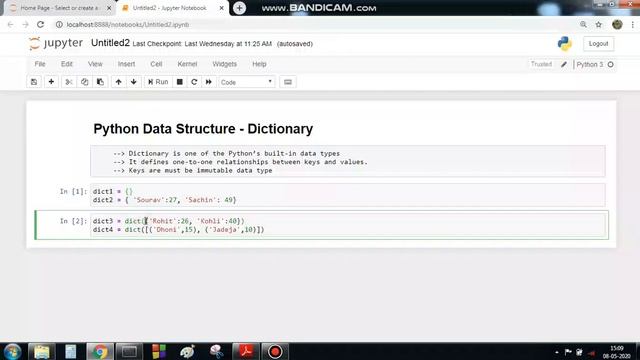Open the Cell menu
The height and width of the screenshot is (360, 640).
point(156,64)
